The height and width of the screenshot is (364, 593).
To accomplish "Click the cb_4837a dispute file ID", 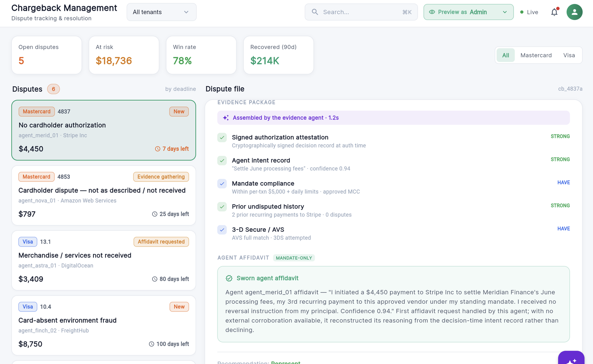I will tap(570, 89).
